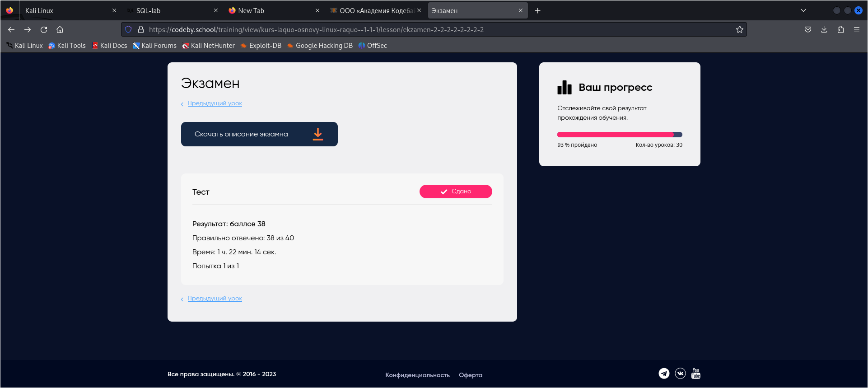Screen dimensions: 868x388
Task: Go to the browser home page icon
Action: (60, 30)
